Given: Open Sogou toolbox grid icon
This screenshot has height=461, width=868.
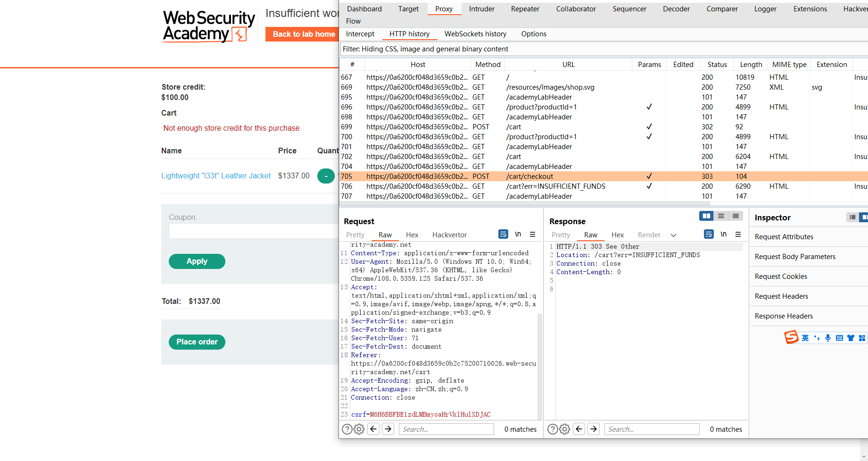Looking at the screenshot, I should click(x=862, y=338).
